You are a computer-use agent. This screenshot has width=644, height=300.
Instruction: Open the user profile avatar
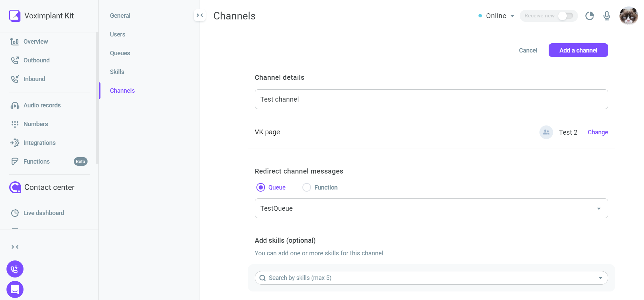[x=629, y=16]
